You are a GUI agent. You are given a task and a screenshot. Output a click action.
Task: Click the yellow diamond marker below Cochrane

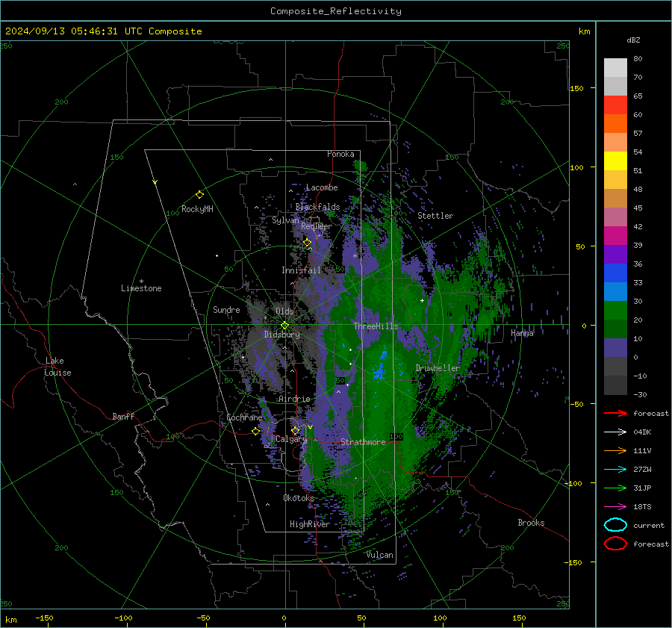coord(256,431)
